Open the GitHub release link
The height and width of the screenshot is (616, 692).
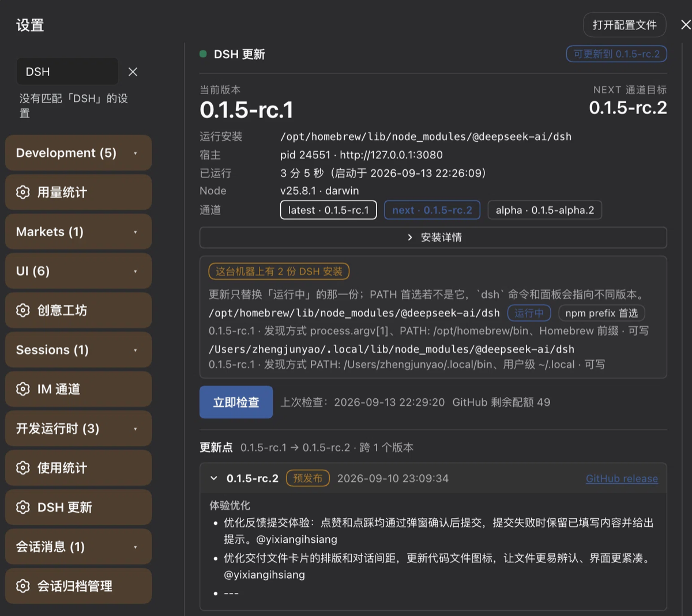[x=622, y=478]
